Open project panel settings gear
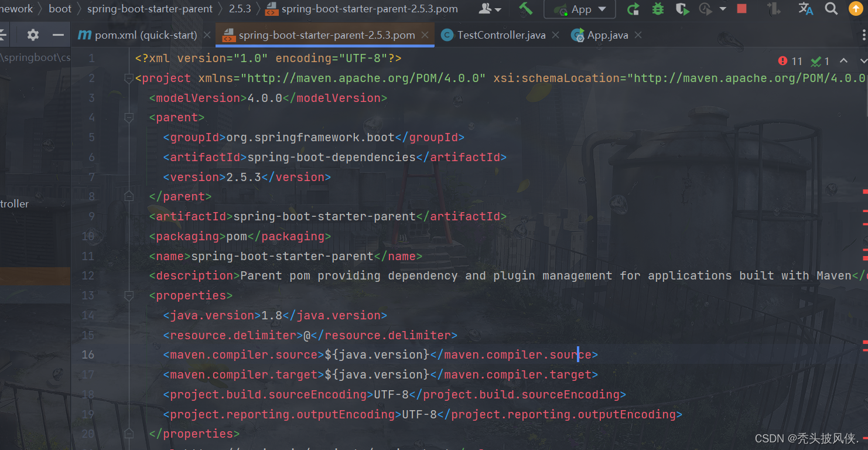 33,35
